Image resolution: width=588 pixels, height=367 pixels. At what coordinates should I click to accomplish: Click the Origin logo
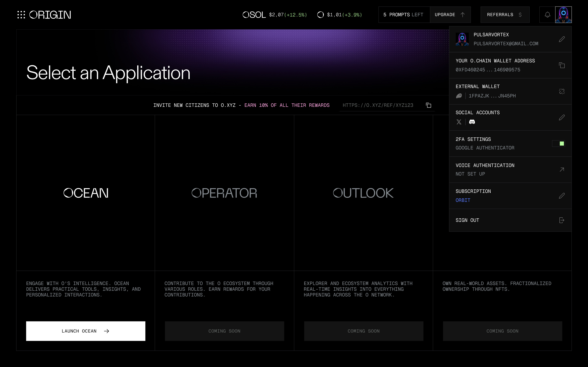(50, 15)
